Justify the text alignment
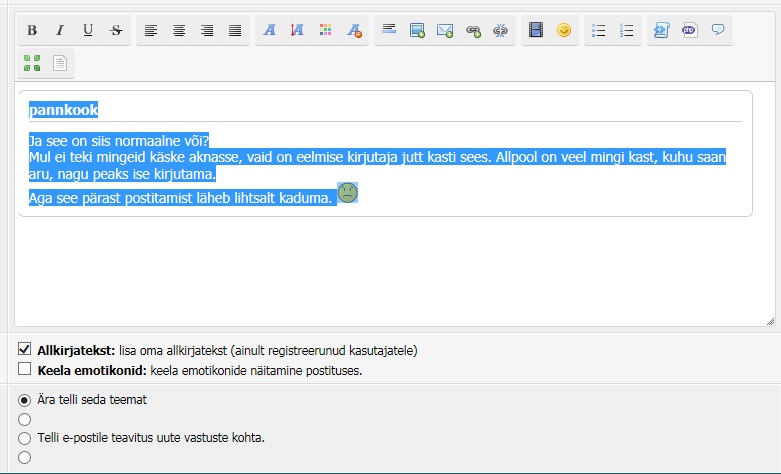This screenshot has width=781, height=474. click(235, 31)
